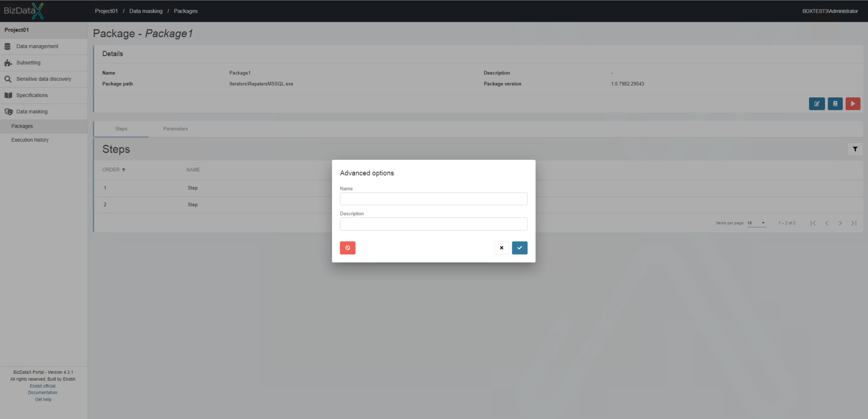Click BDXTEST3\Administrator user label
Screen dimensions: 868x419
pos(830,11)
